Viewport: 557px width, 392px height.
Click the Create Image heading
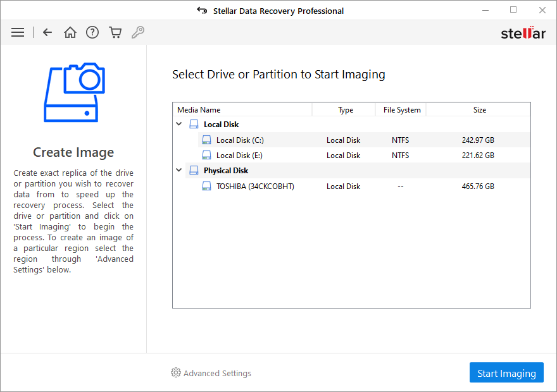coord(73,152)
